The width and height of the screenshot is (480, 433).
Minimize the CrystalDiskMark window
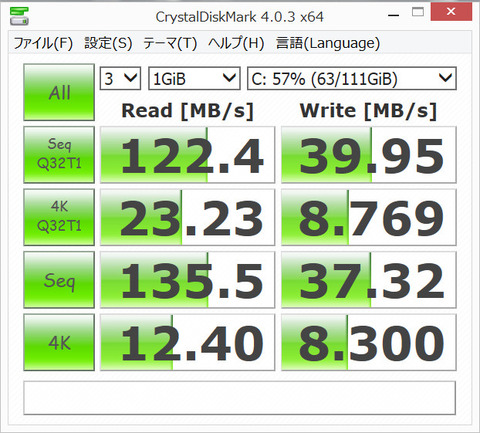(x=394, y=13)
